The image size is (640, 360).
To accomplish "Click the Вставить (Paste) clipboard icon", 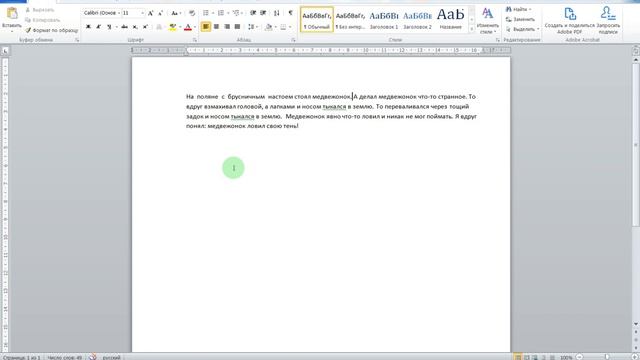I will (x=11, y=14).
